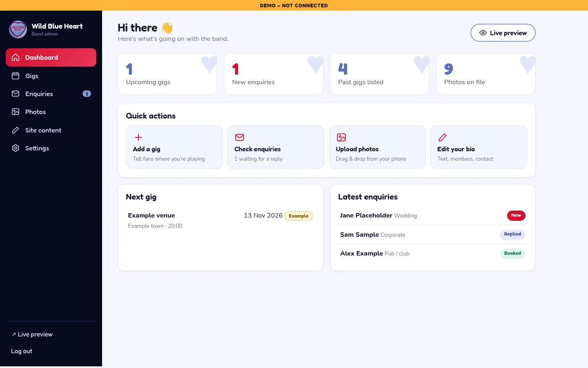This screenshot has height=368, width=588.
Task: Open Jane Placeholder's wedding enquiry
Action: [433, 215]
